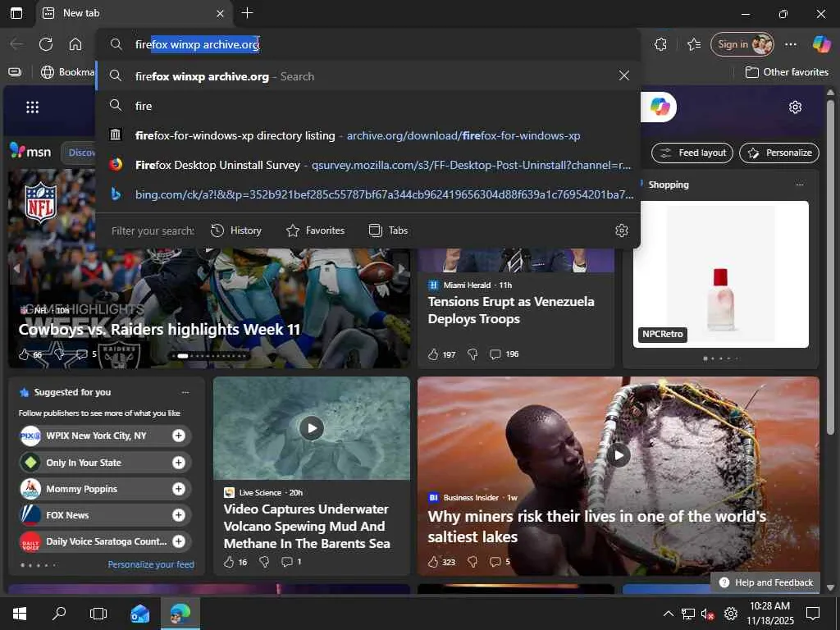
Task: Click Feed layout button
Action: pyautogui.click(x=692, y=153)
